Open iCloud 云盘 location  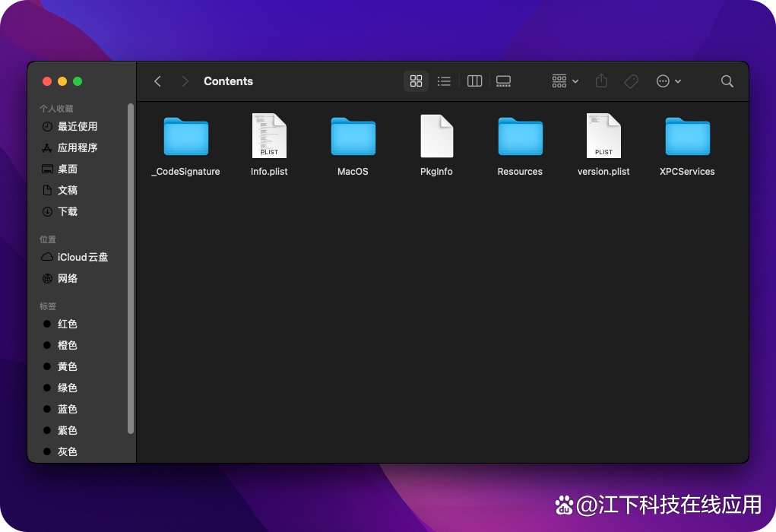[82, 257]
